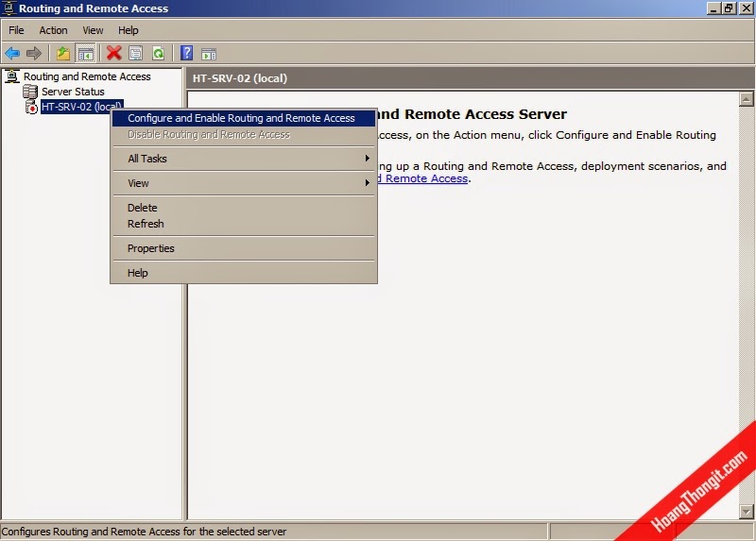The height and width of the screenshot is (541, 756).
Task: Click the scroll down arrow in details pane
Action: click(x=746, y=512)
